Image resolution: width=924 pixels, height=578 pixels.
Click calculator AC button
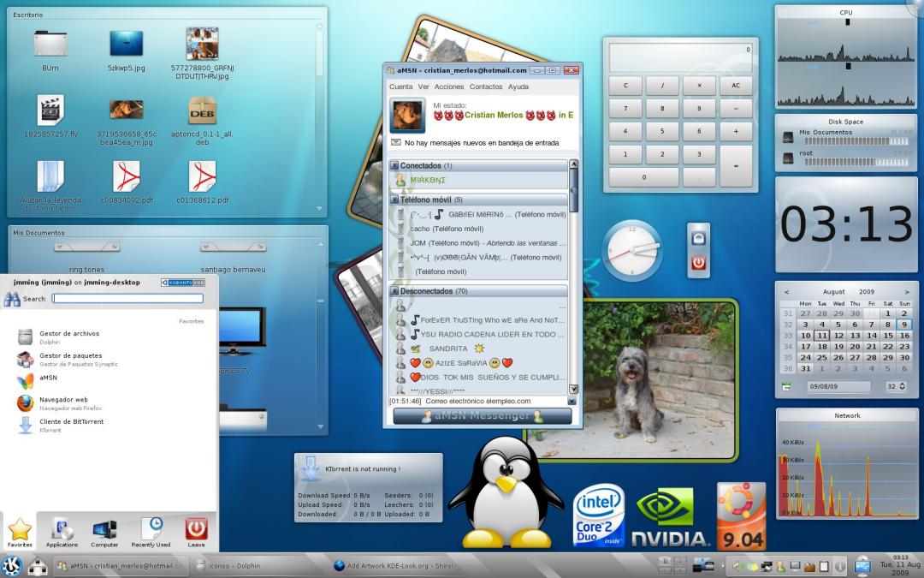[x=736, y=86]
